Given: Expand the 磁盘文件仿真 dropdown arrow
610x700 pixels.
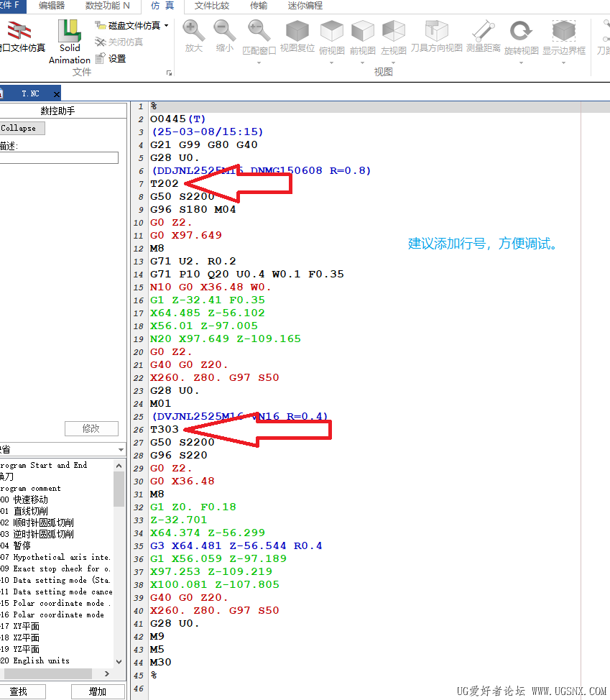Looking at the screenshot, I should pos(167,26).
